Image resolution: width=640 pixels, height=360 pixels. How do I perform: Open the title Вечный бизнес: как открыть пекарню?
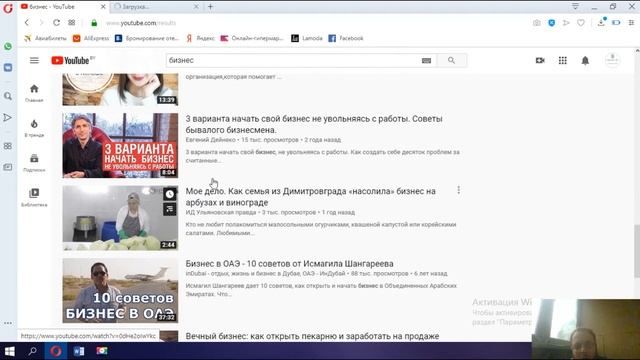pyautogui.click(x=312, y=336)
